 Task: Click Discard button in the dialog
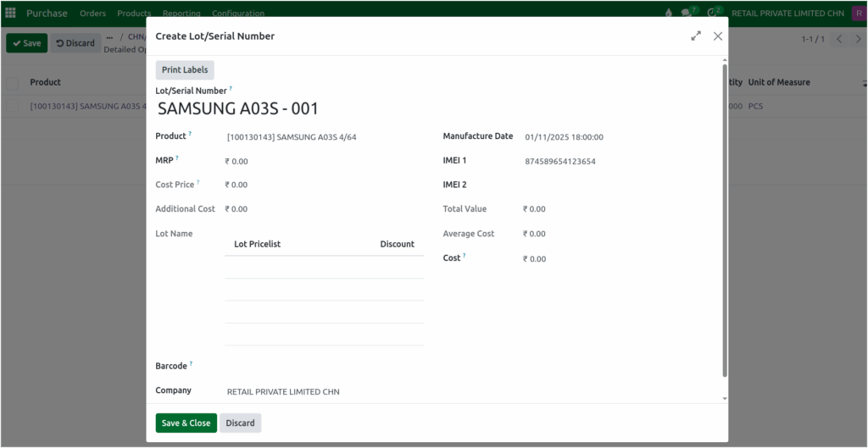point(240,423)
